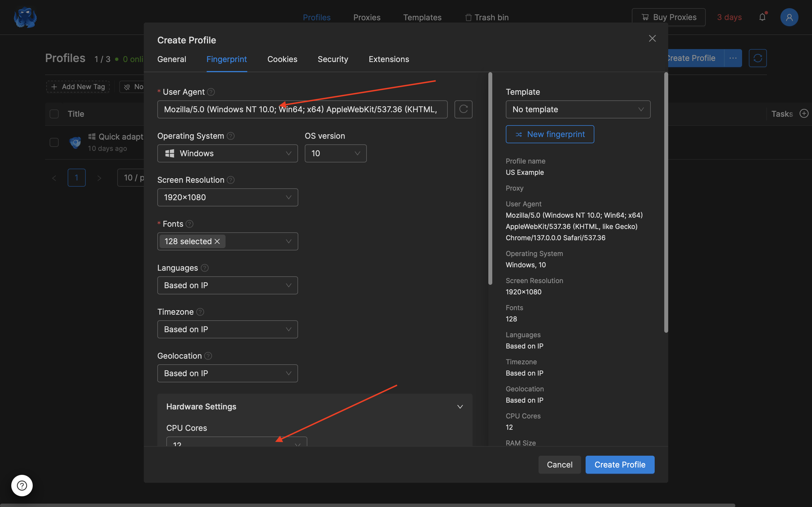The width and height of the screenshot is (812, 507).
Task: Open the more options ellipsis button
Action: 733,58
